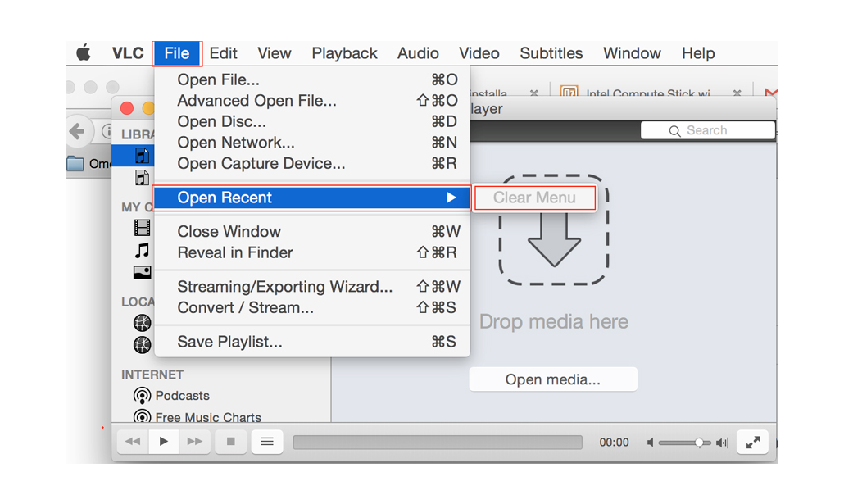
Task: Open the Apple menu
Action: click(x=84, y=53)
